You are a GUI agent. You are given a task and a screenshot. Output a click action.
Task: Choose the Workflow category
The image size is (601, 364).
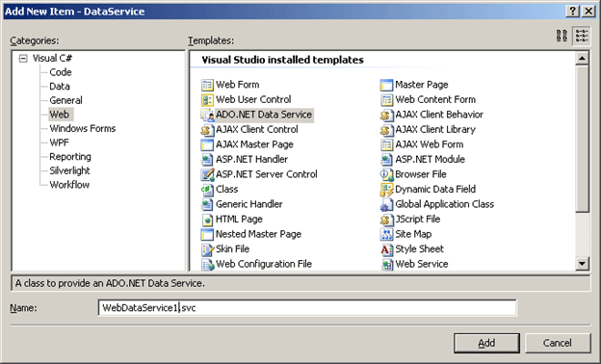click(69, 185)
